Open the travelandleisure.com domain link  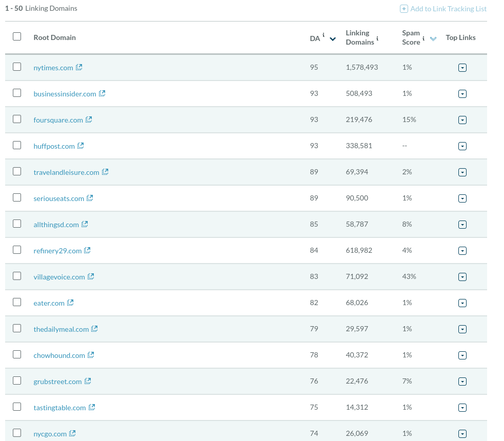66,172
